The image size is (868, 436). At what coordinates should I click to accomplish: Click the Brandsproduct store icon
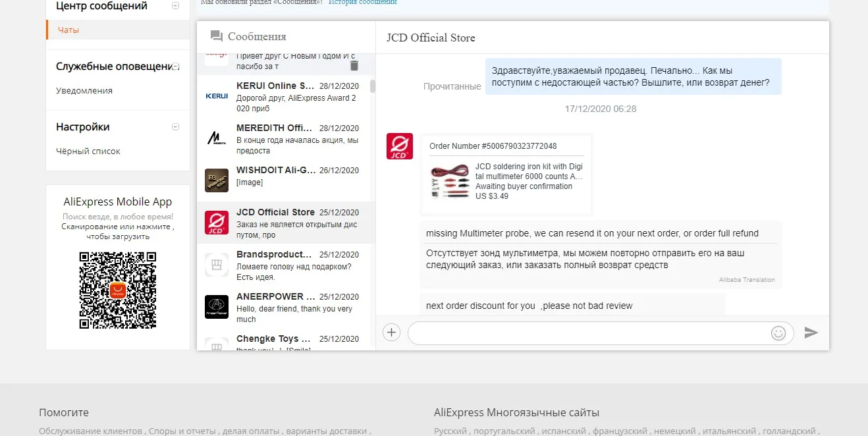pyautogui.click(x=217, y=265)
